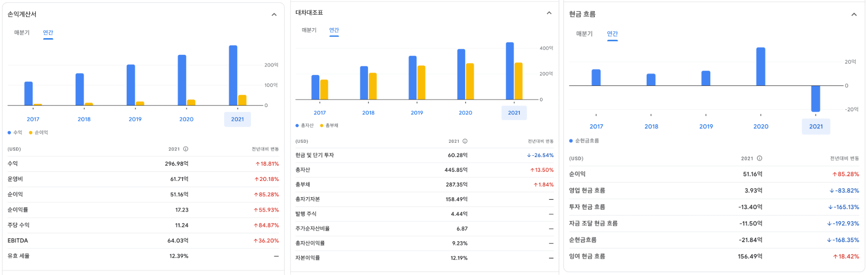This screenshot has width=868, height=275.
Task: Click the 2021 yellow 총부채 bar
Action: coord(519,81)
